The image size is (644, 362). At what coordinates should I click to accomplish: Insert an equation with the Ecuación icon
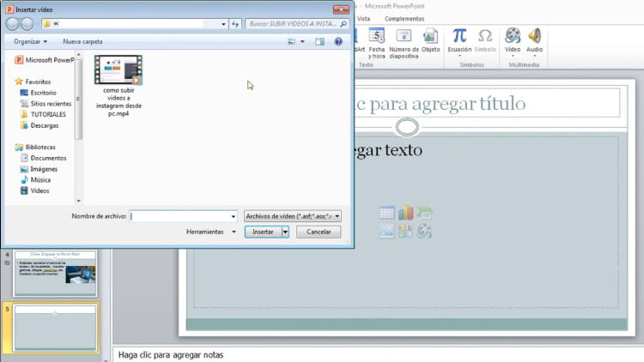pos(459,36)
